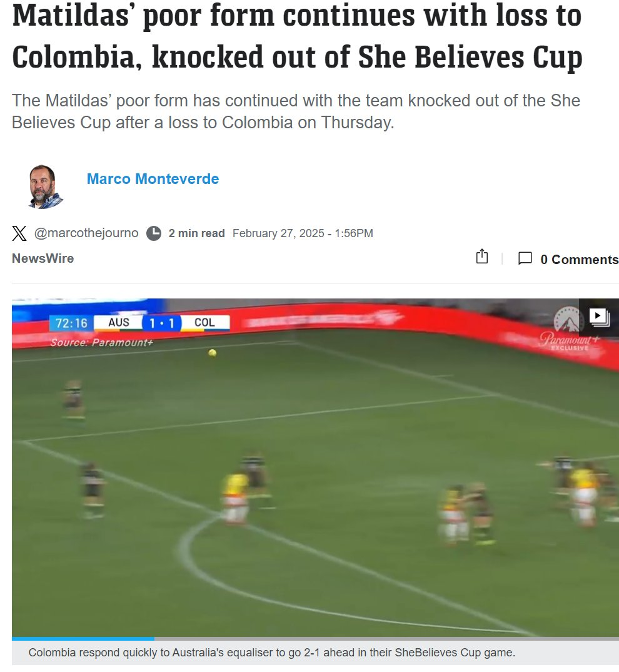Click the Matildas headline text

(x=297, y=36)
